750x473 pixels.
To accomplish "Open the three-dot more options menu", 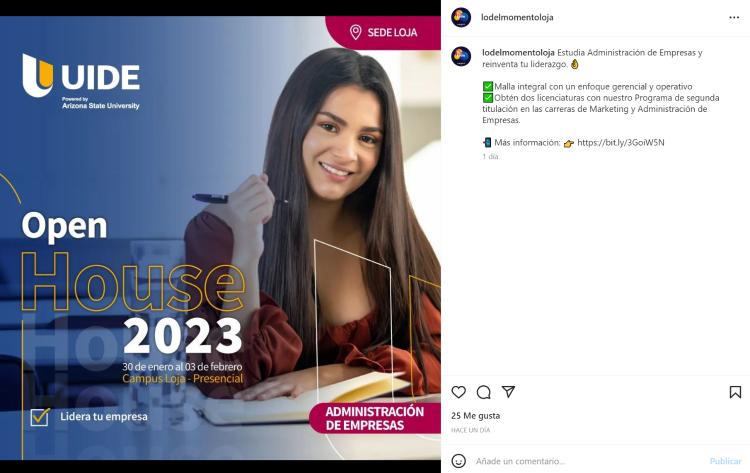I will click(734, 18).
